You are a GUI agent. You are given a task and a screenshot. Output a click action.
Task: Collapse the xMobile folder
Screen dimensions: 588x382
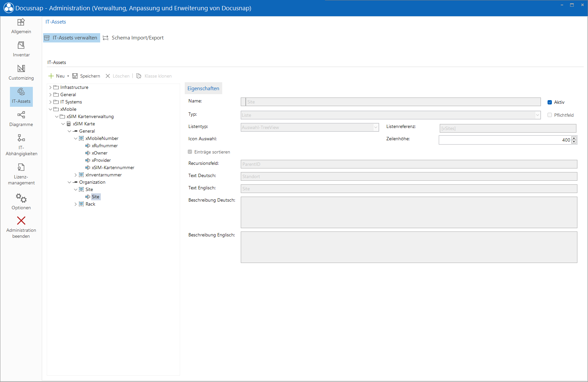click(50, 109)
